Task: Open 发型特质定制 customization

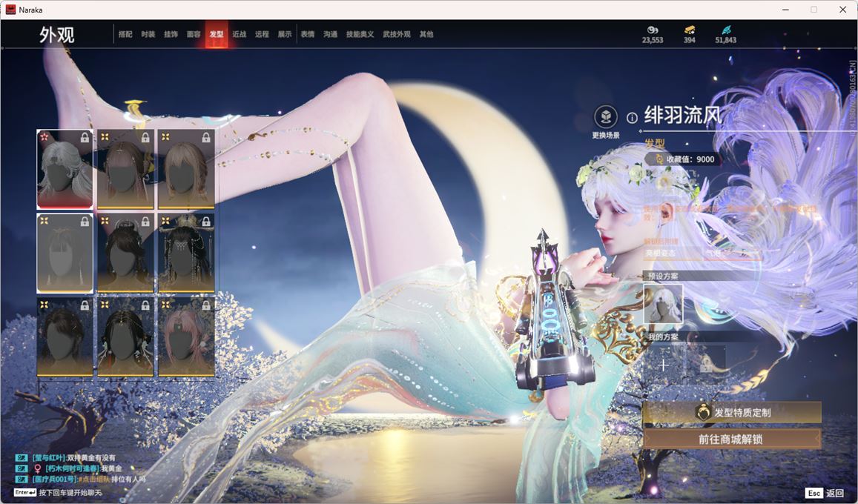Action: 732,412
